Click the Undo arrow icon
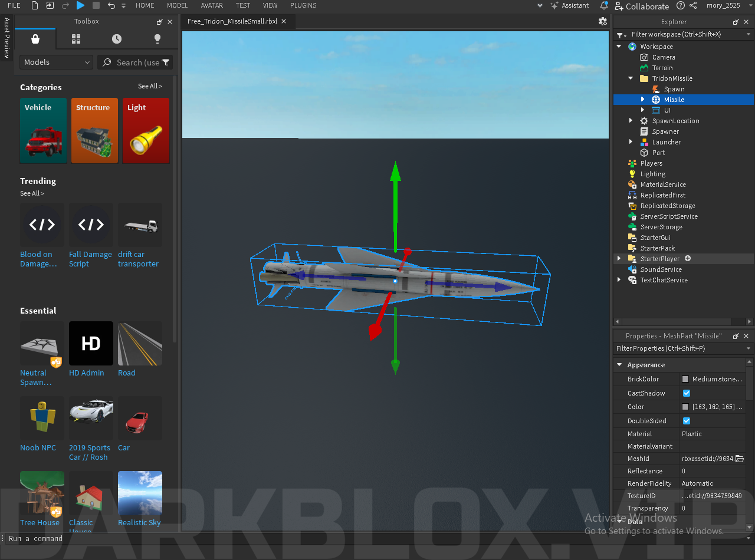Image resolution: width=755 pixels, height=560 pixels. pos(111,5)
